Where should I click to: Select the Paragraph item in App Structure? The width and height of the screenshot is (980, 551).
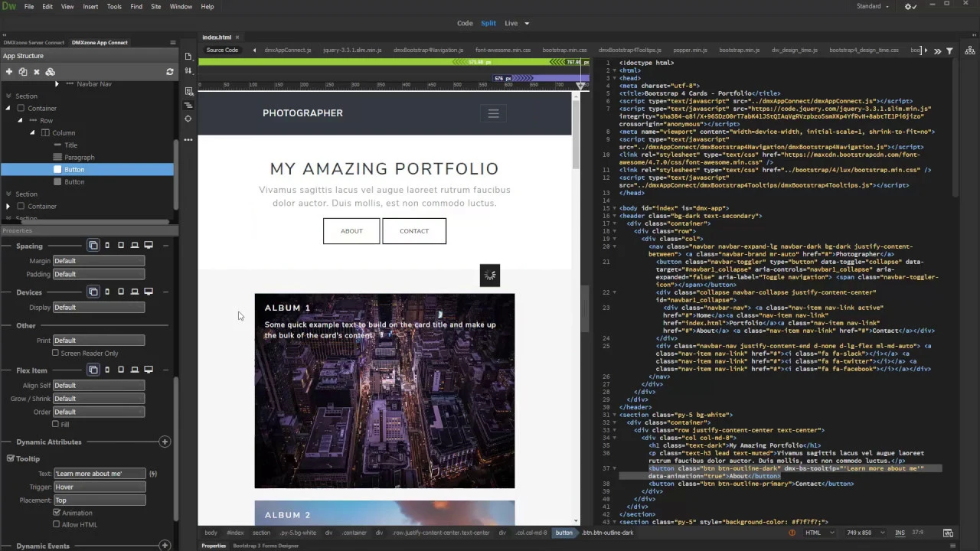click(x=80, y=157)
